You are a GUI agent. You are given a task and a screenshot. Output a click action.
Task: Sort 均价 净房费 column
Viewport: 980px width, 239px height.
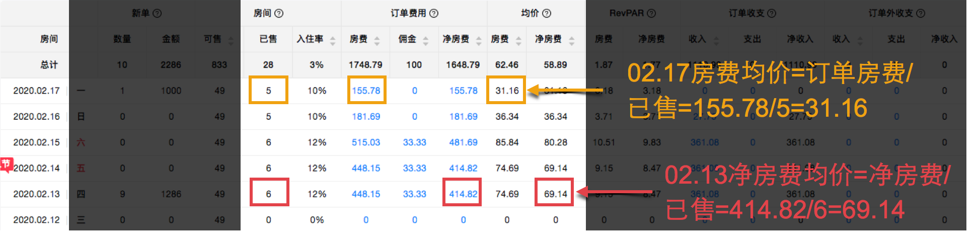tap(572, 40)
